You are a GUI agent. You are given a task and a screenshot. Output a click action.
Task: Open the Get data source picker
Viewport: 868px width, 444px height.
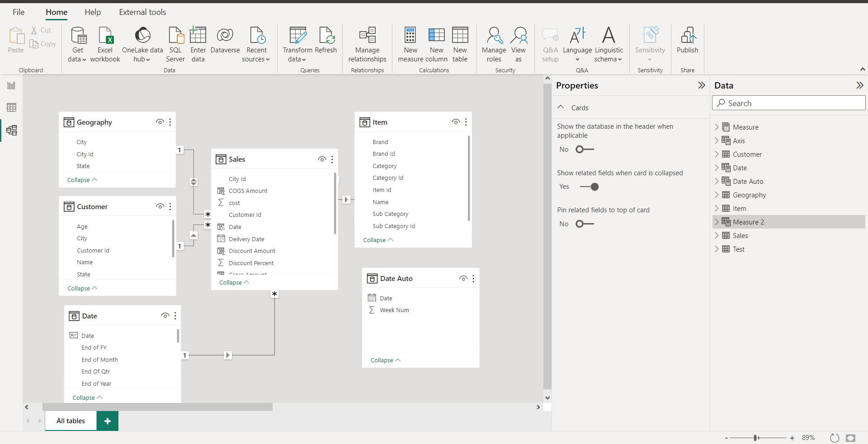77,44
